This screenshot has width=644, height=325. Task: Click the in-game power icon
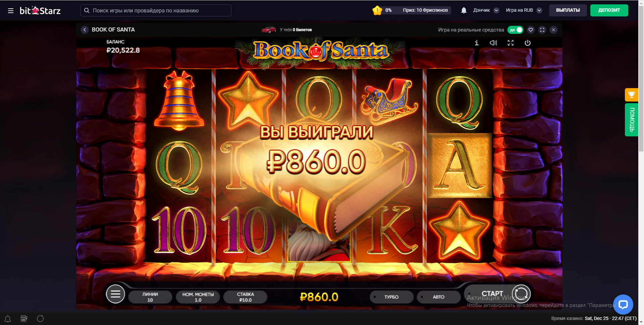coord(528,43)
